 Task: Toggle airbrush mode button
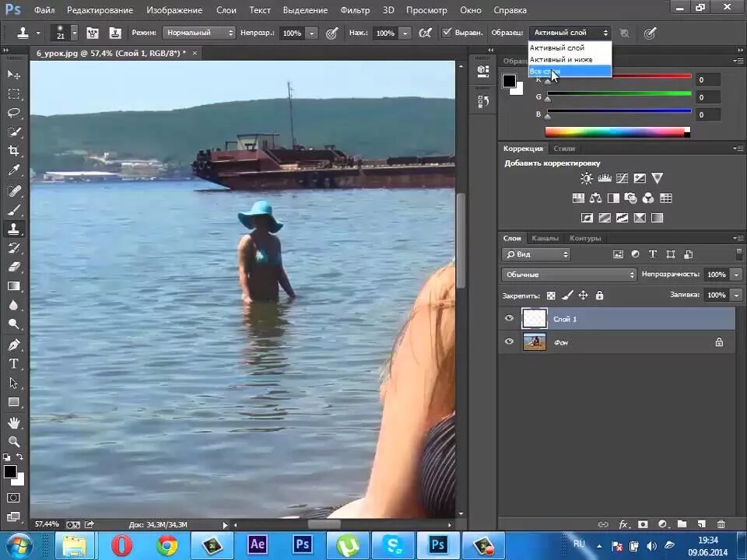coord(425,33)
